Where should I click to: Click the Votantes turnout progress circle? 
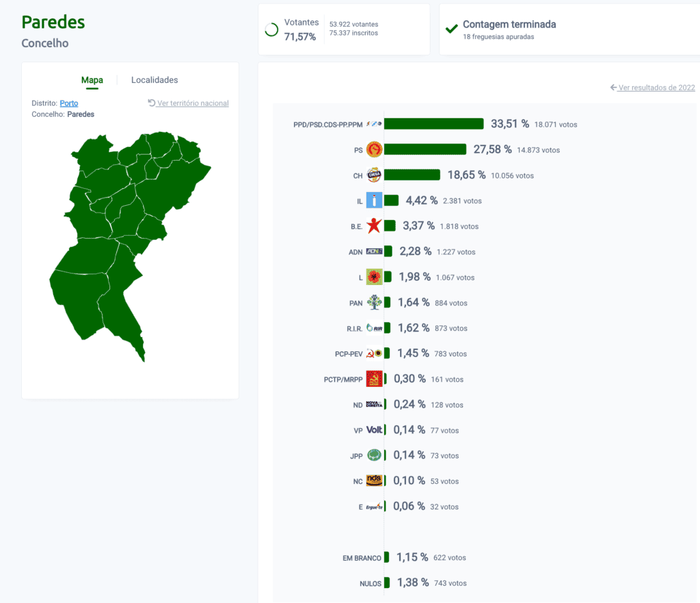271,30
